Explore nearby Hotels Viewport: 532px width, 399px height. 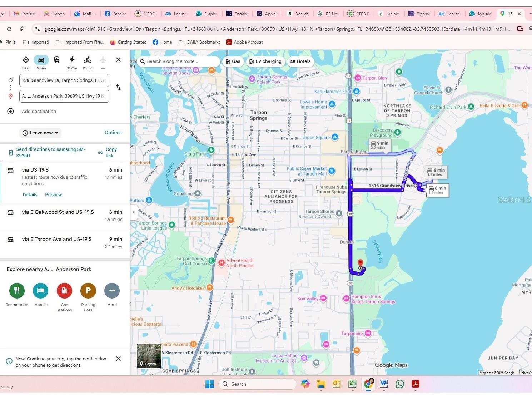[40, 291]
